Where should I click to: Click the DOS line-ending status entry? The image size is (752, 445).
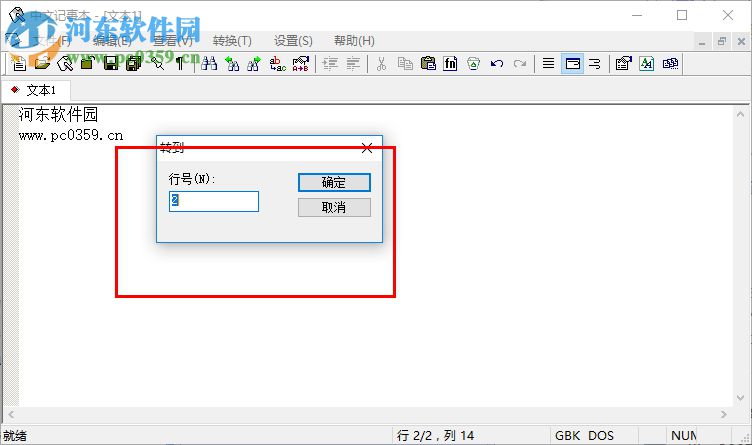pos(601,435)
